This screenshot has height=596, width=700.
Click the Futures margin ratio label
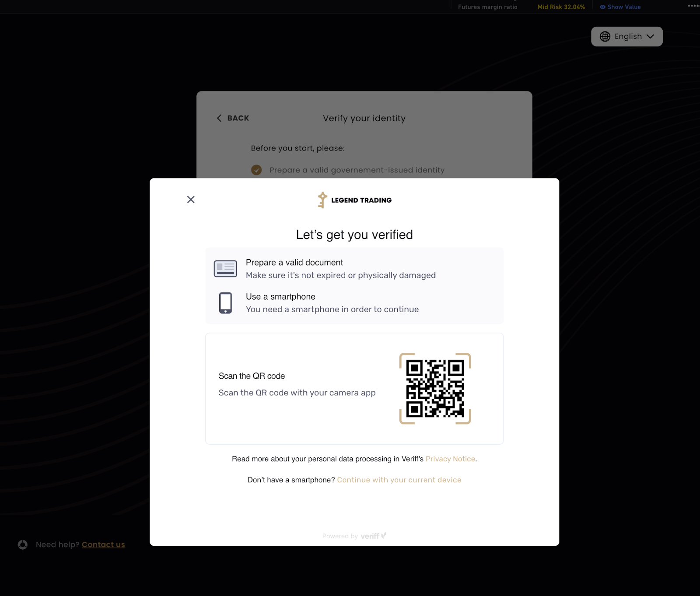(487, 7)
